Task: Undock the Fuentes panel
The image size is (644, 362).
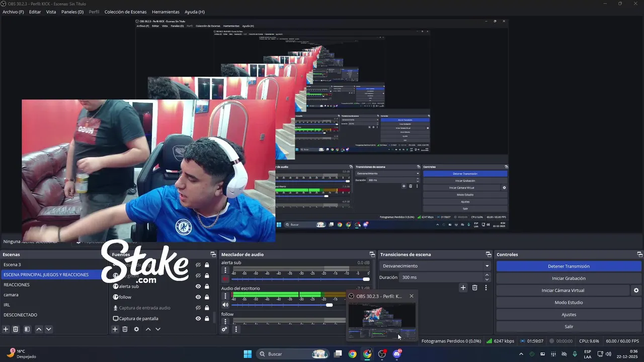Action: tap(213, 254)
